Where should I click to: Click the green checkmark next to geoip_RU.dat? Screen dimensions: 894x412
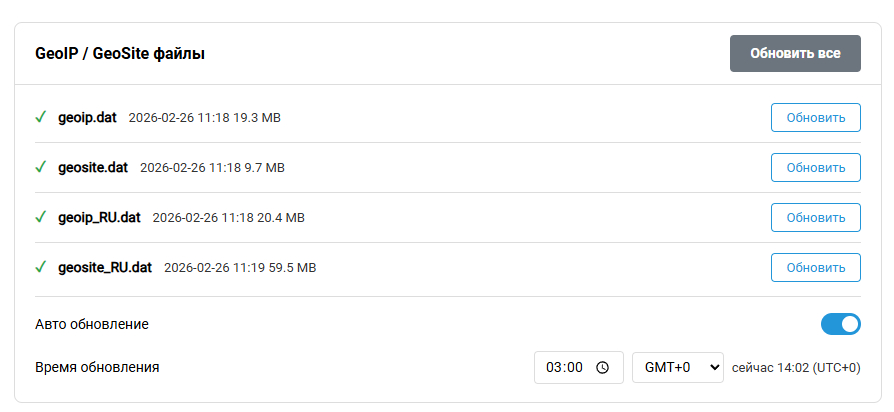click(41, 217)
